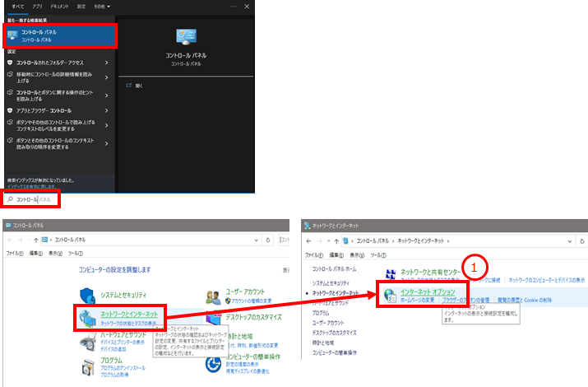588x387 pixels.
Task: Click the large Control Panel icon in preview pane
Action: click(x=186, y=37)
